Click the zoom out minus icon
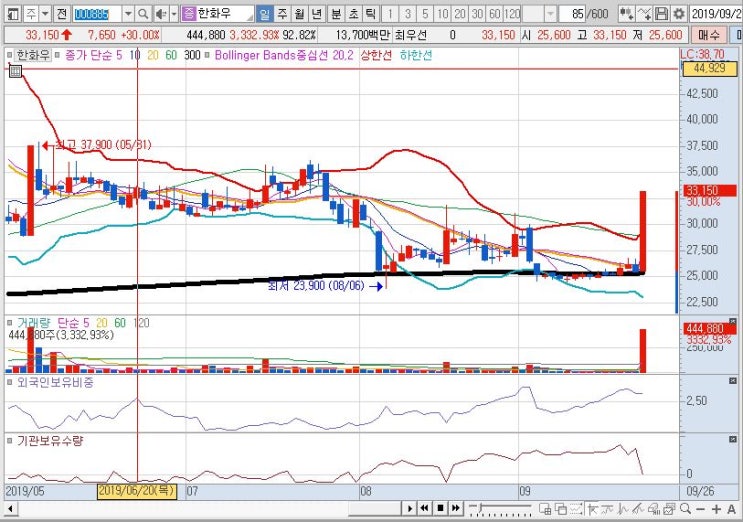 [x=701, y=509]
